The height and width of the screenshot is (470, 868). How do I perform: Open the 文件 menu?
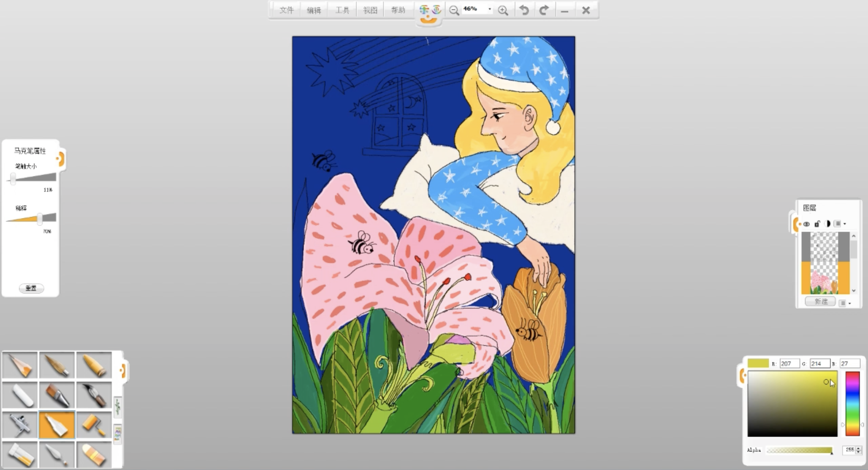(x=286, y=10)
